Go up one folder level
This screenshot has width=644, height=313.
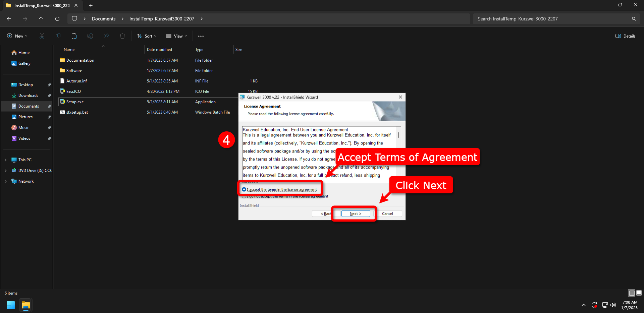pos(41,19)
